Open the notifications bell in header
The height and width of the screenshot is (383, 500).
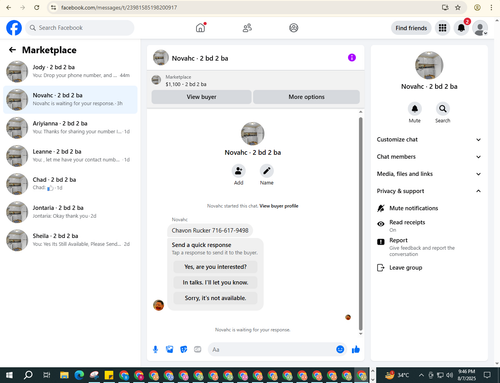[461, 28]
